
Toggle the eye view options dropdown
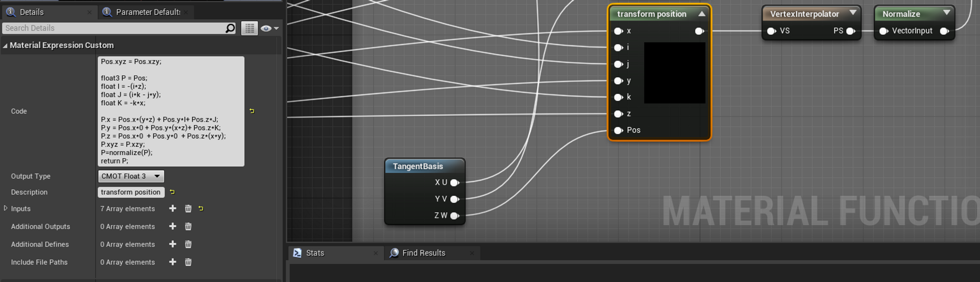[269, 28]
